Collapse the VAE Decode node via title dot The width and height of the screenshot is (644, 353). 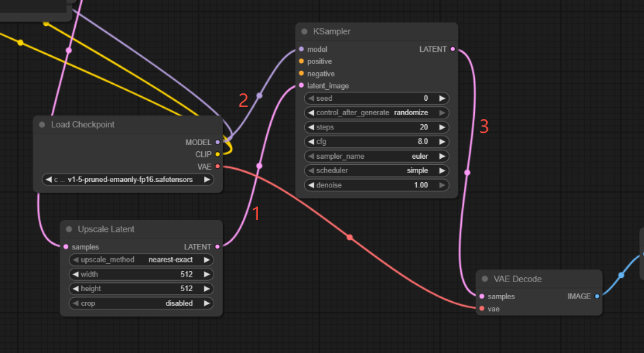(x=484, y=279)
